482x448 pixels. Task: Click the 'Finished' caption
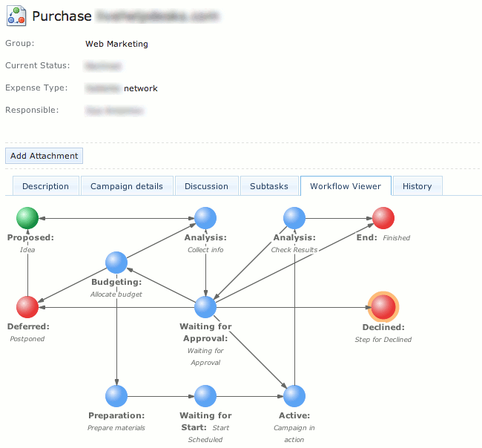pos(397,237)
